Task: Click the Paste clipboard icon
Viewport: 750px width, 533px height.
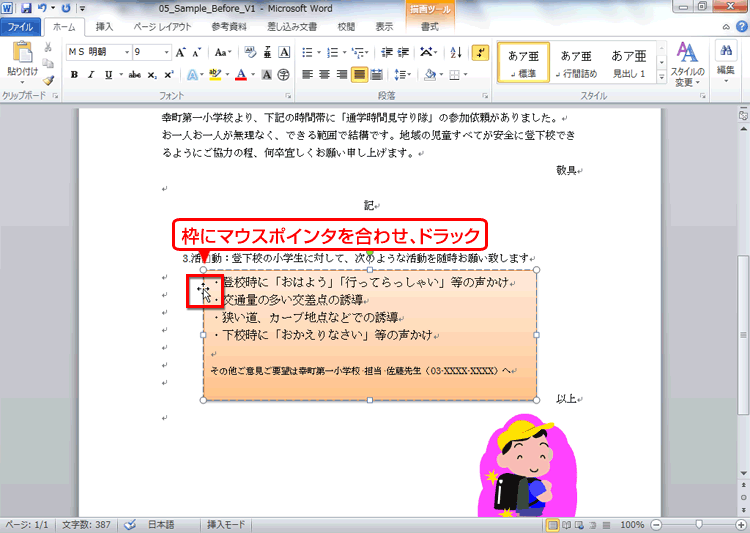Action: 22,53
